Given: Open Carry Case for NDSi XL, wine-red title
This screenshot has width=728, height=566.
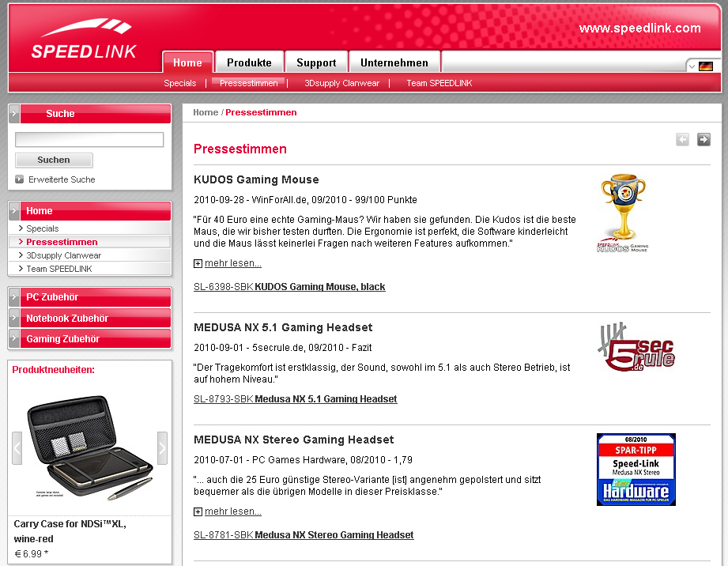Looking at the screenshot, I should click(x=70, y=531).
